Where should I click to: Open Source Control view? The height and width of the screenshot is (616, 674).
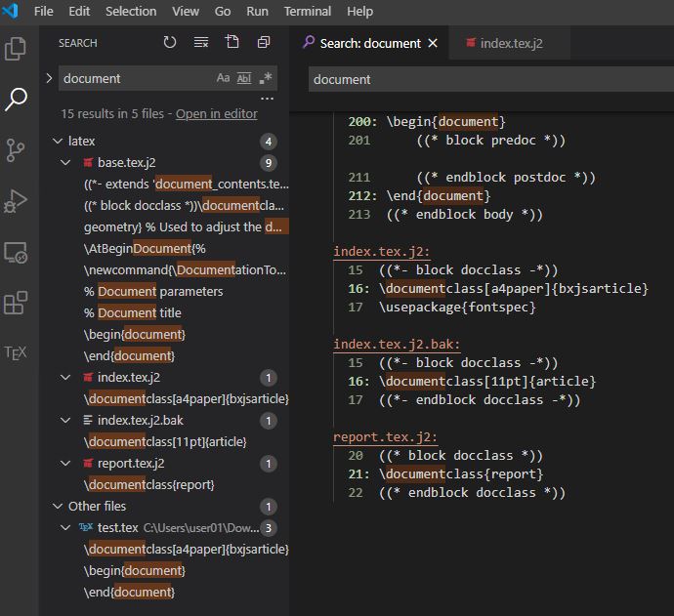(x=16, y=150)
